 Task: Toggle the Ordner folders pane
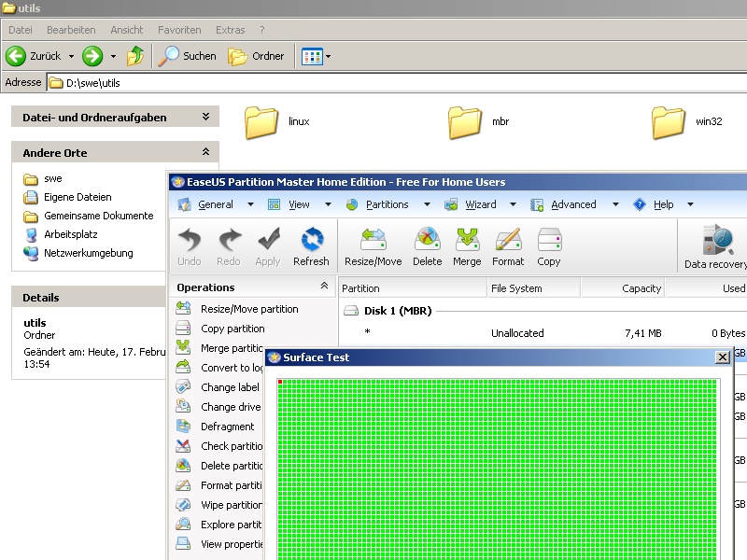coord(256,56)
